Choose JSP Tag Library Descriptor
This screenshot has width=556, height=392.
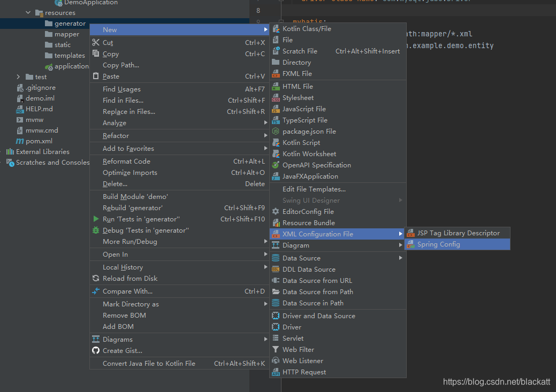(458, 233)
